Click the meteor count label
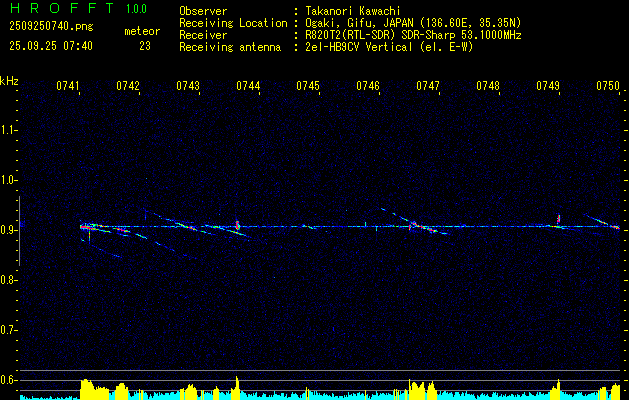This screenshot has width=629, height=400. (x=142, y=31)
